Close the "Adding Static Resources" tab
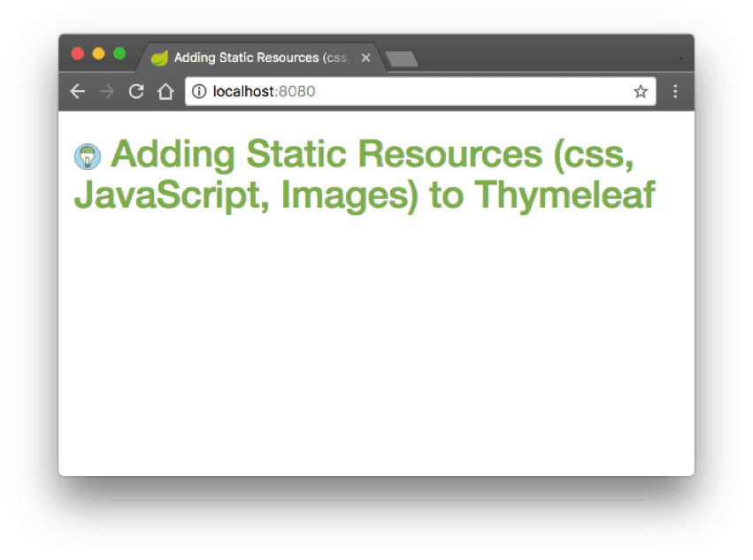 365,58
